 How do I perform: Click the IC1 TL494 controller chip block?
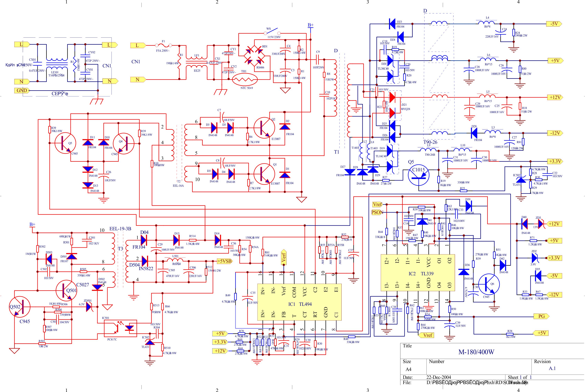pyautogui.click(x=299, y=302)
